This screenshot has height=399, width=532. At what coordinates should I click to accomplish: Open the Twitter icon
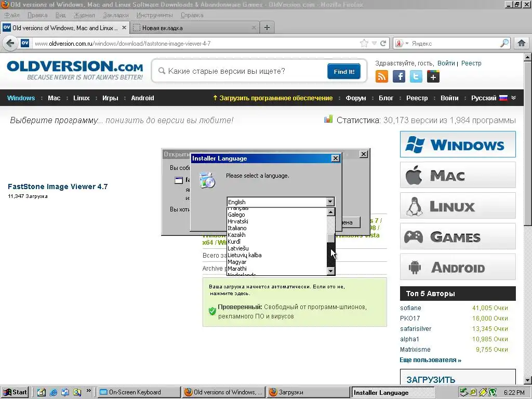pyautogui.click(x=416, y=76)
